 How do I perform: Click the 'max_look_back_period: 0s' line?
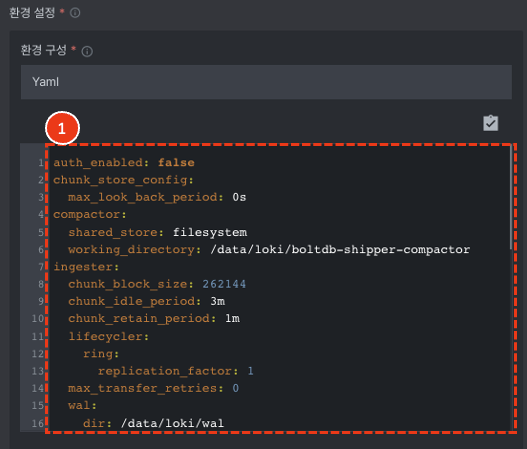point(157,197)
